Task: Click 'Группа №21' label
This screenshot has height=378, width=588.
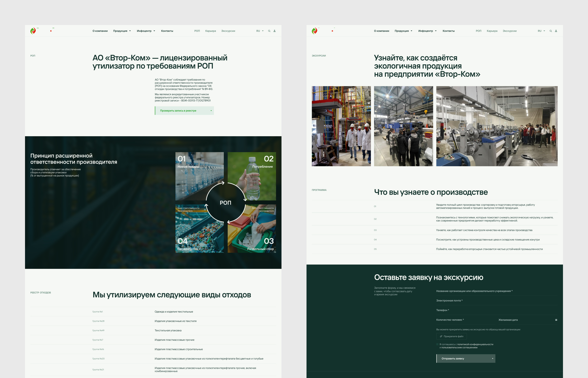Action: (x=98, y=370)
